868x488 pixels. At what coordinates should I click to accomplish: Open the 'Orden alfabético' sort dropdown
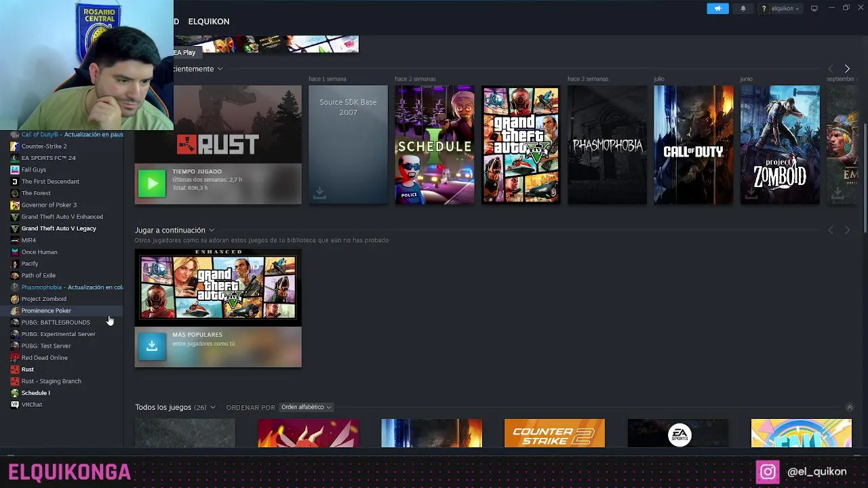point(306,407)
